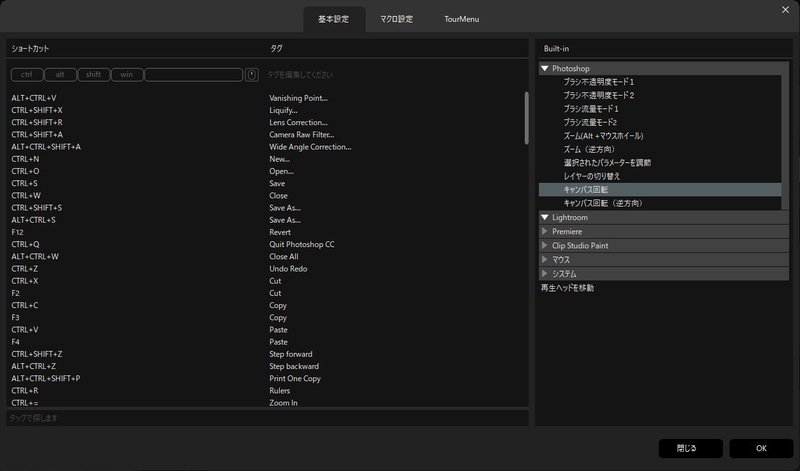Screen dimensions: 800x471
Task: Expand the マウス group
Action: 545,259
